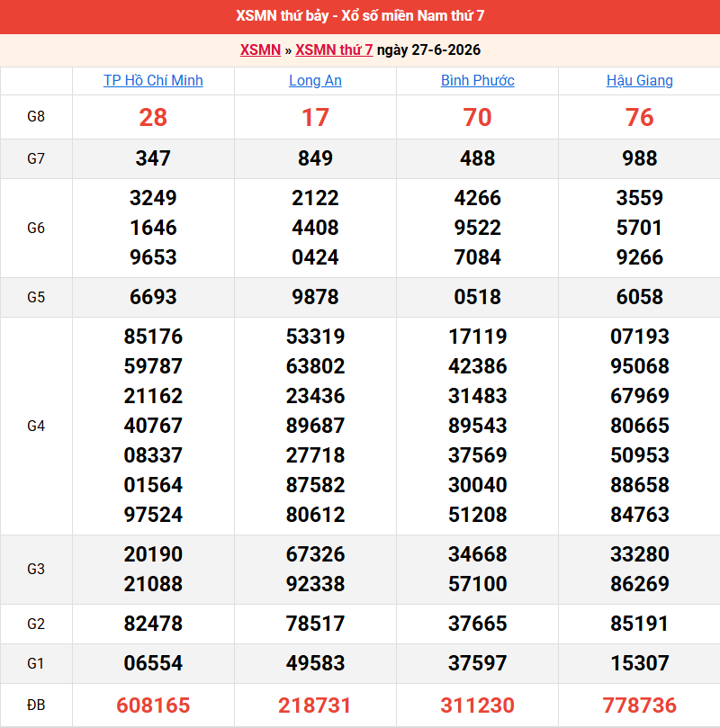Open the XSMN breadcrumb link

click(260, 49)
